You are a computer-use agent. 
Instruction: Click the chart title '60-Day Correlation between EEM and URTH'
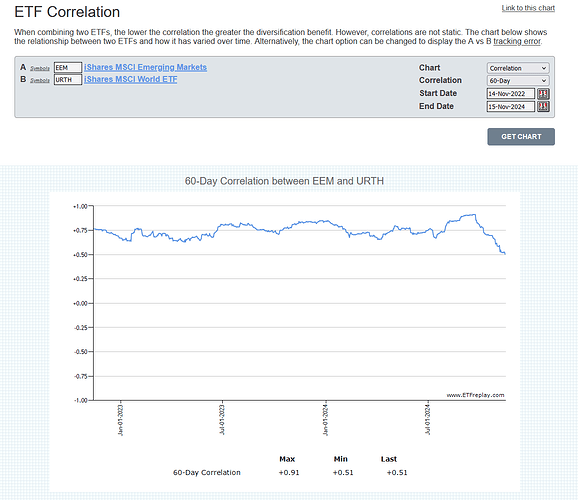pos(284,181)
